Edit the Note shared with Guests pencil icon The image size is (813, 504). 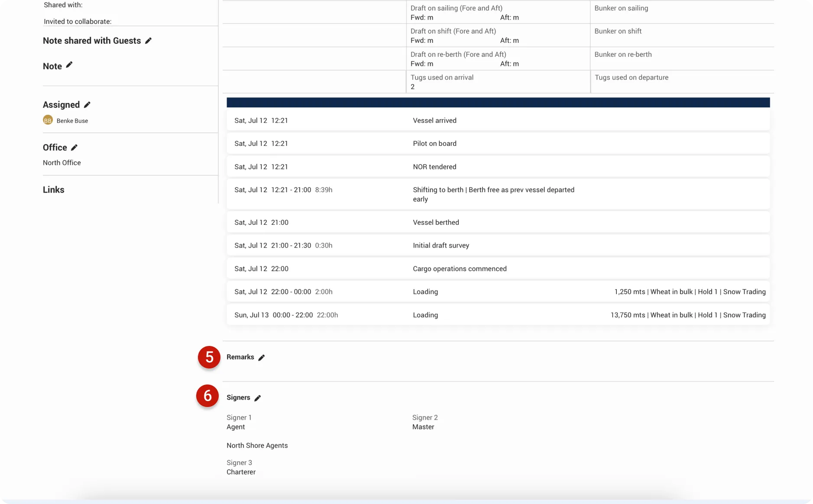click(x=148, y=41)
